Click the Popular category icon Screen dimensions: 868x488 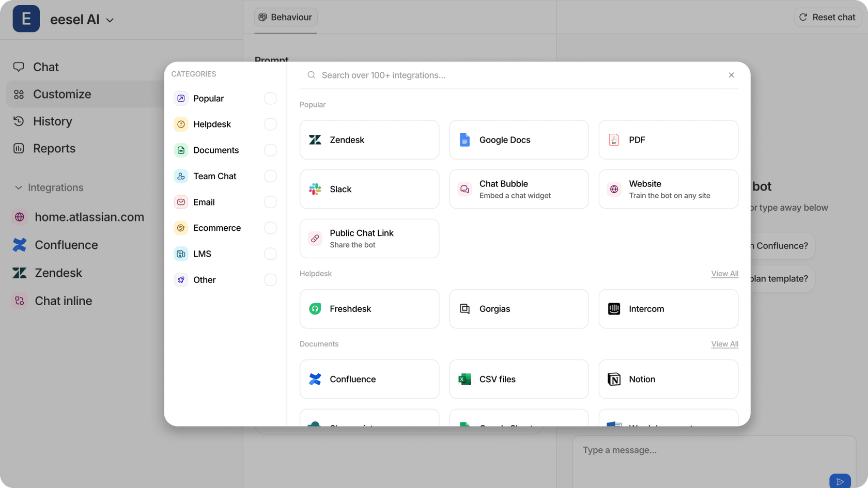click(181, 98)
